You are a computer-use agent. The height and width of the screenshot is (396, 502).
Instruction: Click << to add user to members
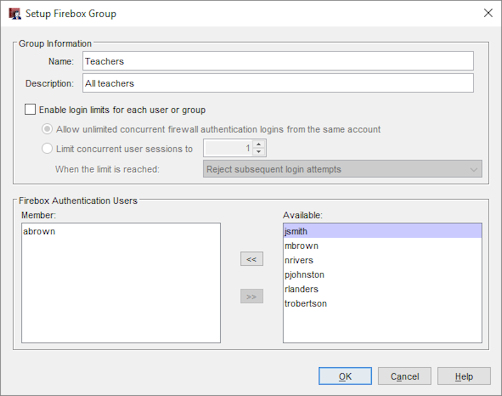(x=252, y=259)
